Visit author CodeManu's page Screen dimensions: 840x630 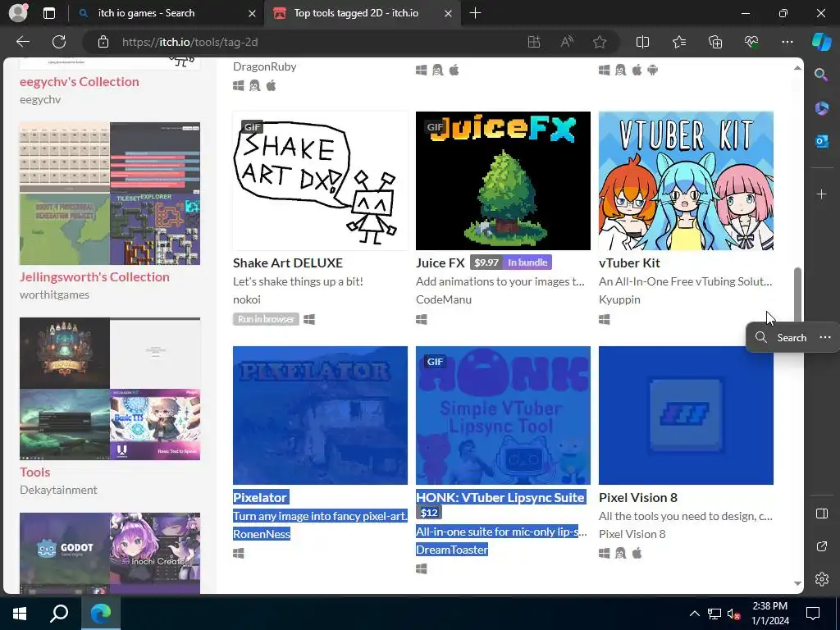pyautogui.click(x=444, y=299)
